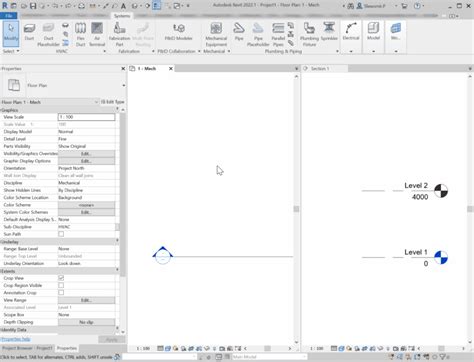
Task: Place a Plumbing Fixture
Action: pyautogui.click(x=309, y=34)
